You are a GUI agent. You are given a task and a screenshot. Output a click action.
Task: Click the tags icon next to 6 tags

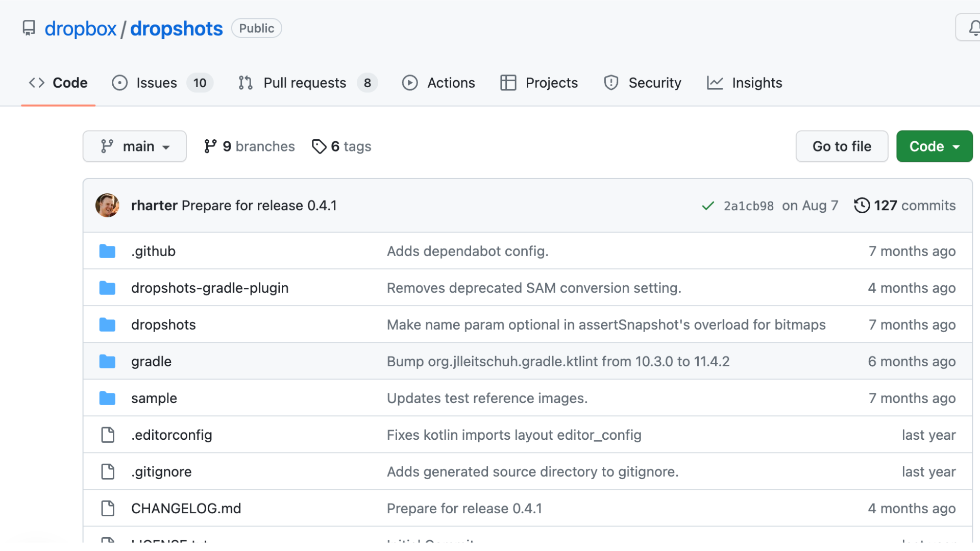[x=319, y=146]
